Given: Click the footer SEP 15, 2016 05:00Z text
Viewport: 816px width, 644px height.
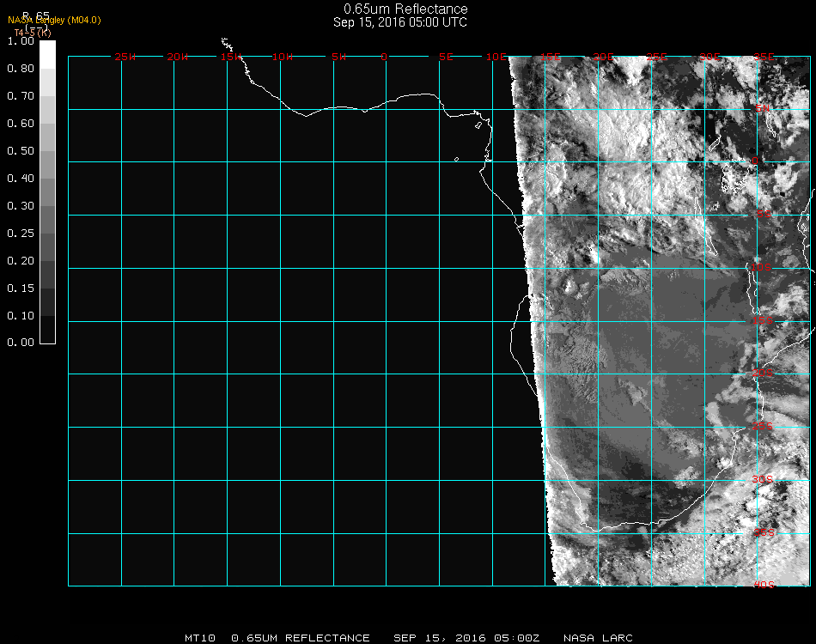Looking at the screenshot, I should [466, 638].
